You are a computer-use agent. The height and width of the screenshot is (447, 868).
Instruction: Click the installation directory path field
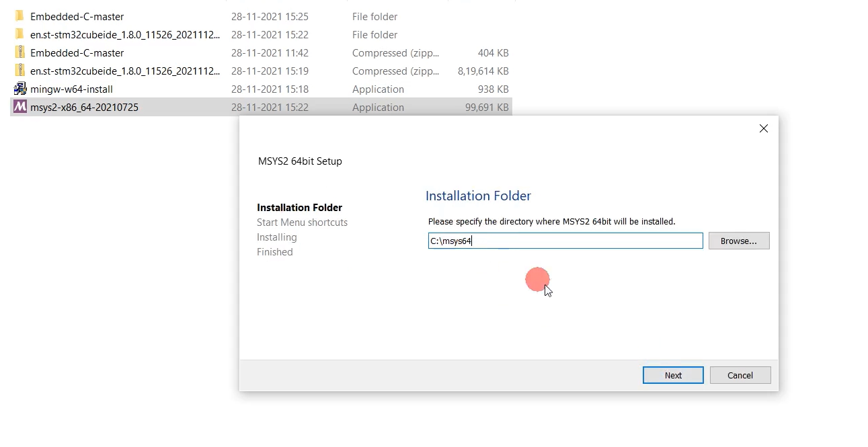coord(565,241)
